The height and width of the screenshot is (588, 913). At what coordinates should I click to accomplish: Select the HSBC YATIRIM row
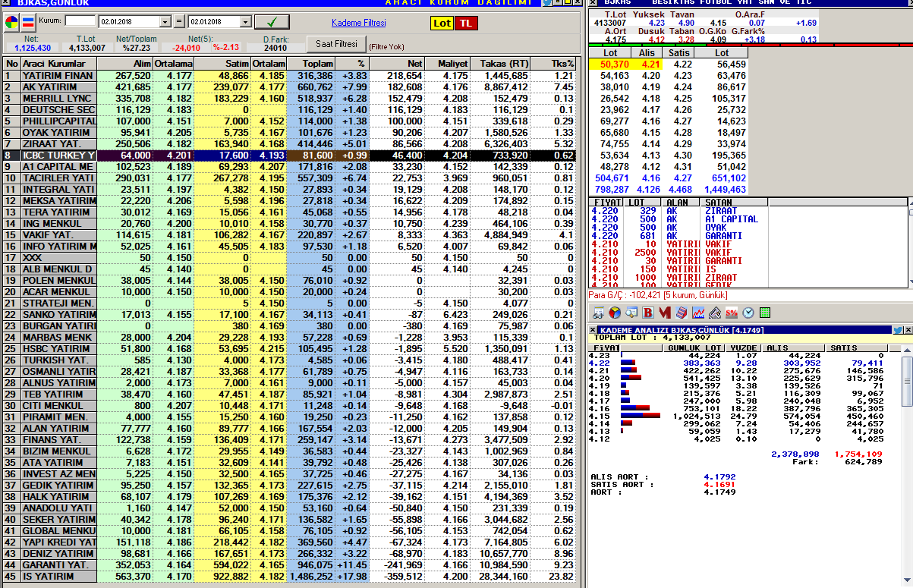289,349
